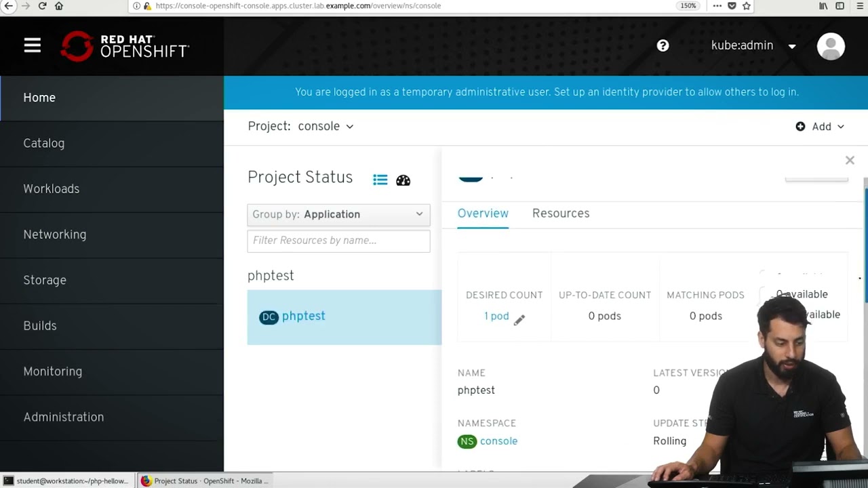Click the NS namespace badge
The width and height of the screenshot is (868, 488).
467,441
